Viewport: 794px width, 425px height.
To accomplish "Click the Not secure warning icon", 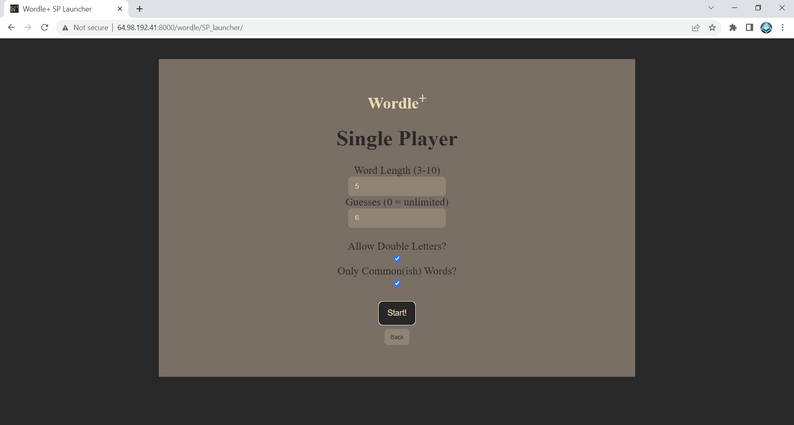I will click(65, 27).
